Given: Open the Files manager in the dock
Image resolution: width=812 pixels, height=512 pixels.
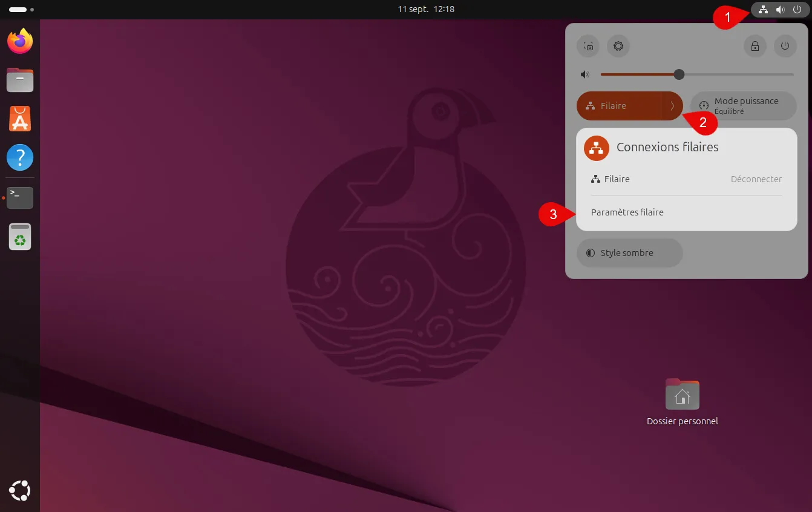Looking at the screenshot, I should (20, 80).
